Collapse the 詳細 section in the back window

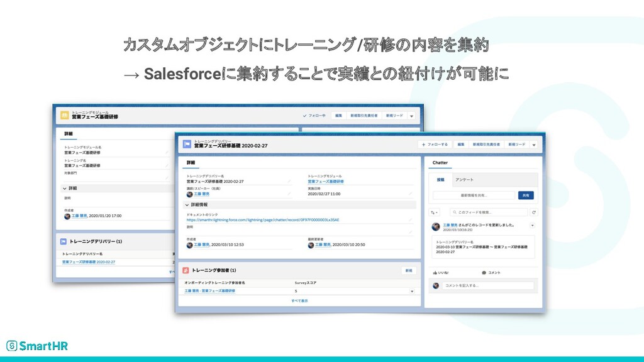click(65, 188)
